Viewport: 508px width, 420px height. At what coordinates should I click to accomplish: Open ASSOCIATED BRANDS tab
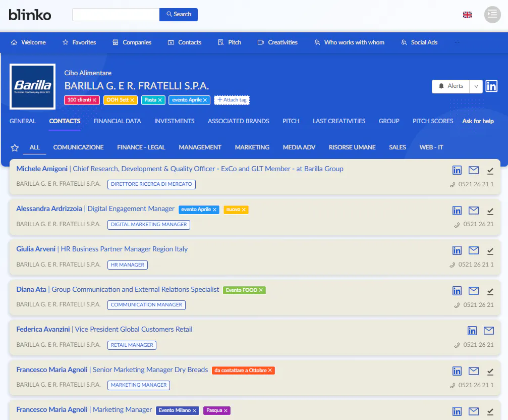pos(239,121)
